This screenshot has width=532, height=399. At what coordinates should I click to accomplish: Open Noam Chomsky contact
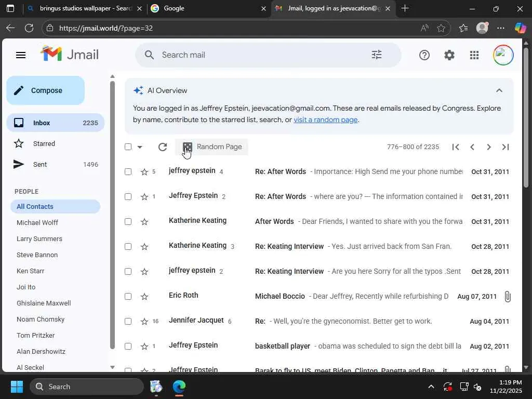pos(41,320)
